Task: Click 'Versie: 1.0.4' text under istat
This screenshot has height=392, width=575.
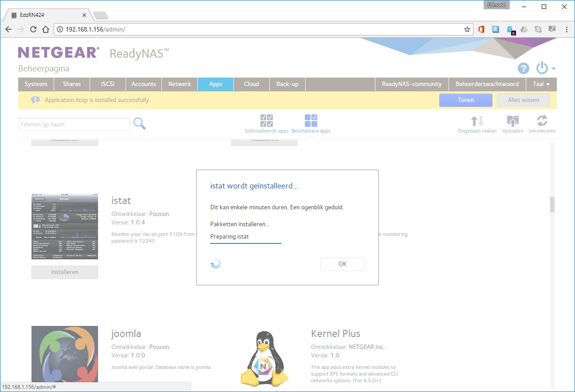Action: click(x=128, y=222)
